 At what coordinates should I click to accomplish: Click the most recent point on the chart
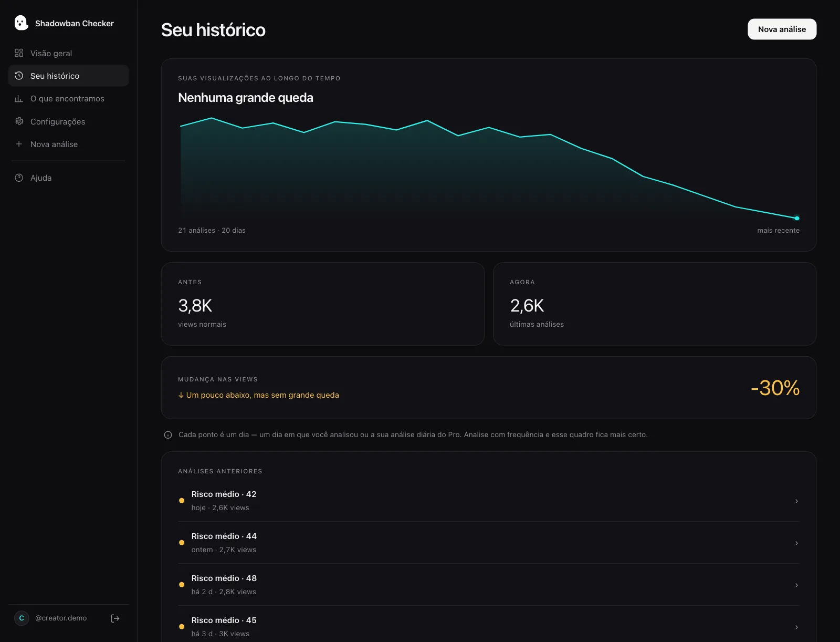coord(797,218)
